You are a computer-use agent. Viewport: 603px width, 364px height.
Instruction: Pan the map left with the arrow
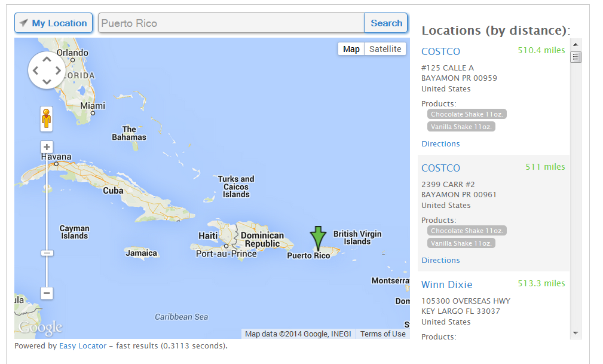coord(35,71)
